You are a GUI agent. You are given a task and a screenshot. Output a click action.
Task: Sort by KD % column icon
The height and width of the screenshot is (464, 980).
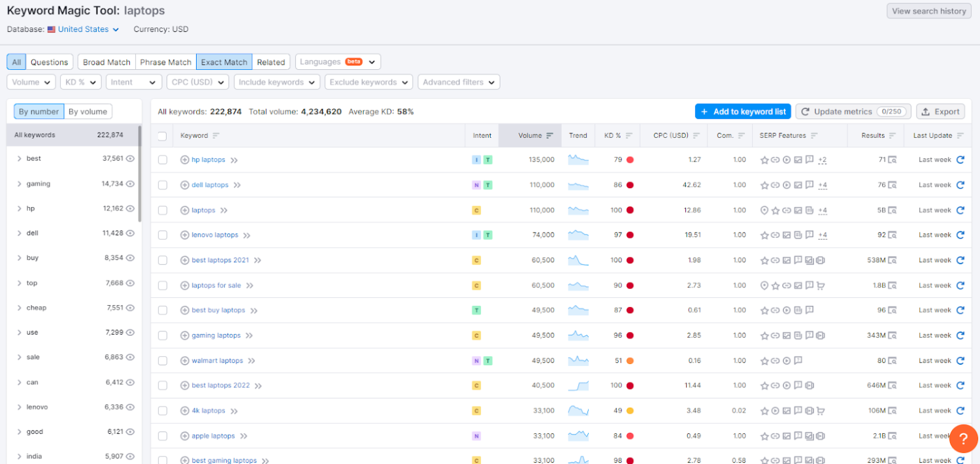(629, 135)
